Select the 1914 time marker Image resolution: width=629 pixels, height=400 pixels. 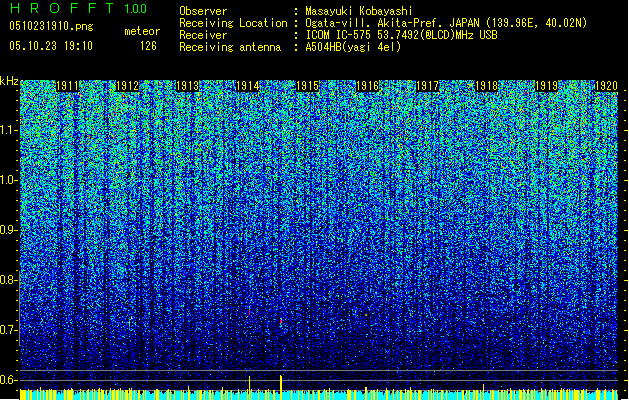click(x=248, y=86)
